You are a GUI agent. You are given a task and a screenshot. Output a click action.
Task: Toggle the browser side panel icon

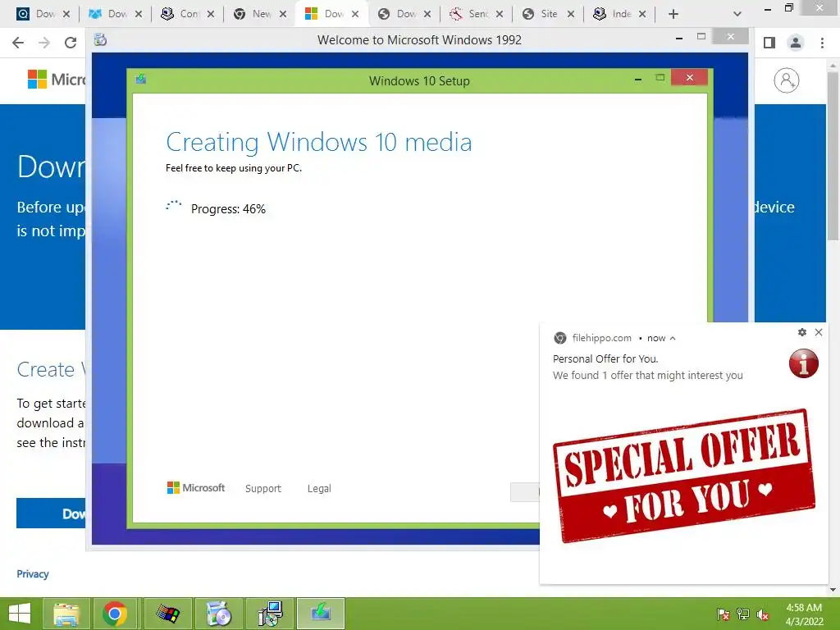click(x=769, y=43)
